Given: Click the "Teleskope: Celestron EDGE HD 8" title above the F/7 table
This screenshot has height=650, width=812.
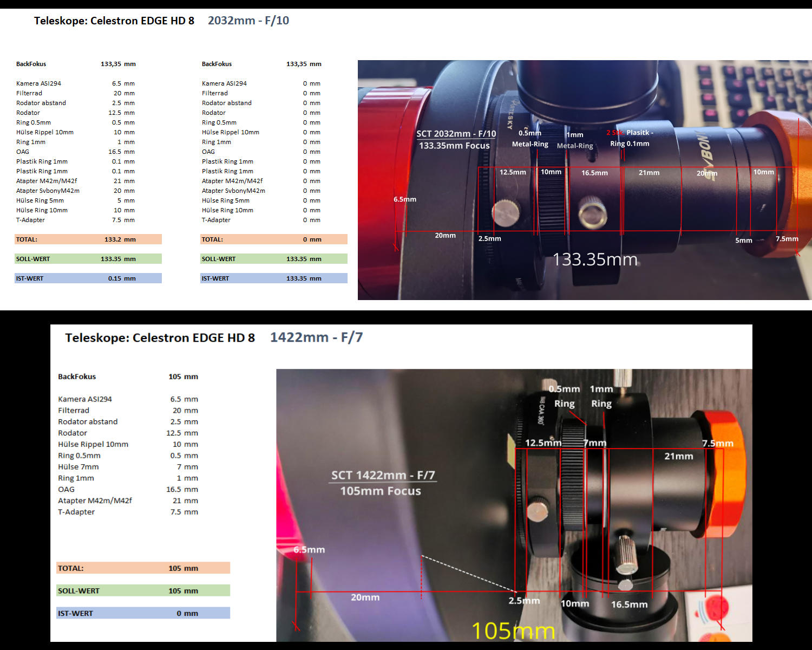Looking at the screenshot, I should pos(160,337).
